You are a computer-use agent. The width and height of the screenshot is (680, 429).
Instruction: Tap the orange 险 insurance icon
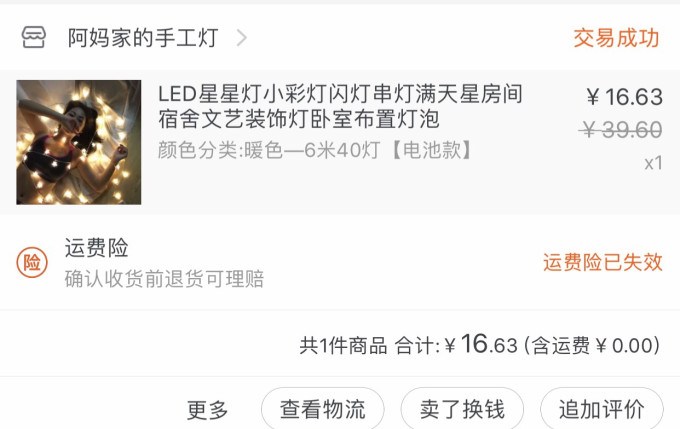(33, 263)
